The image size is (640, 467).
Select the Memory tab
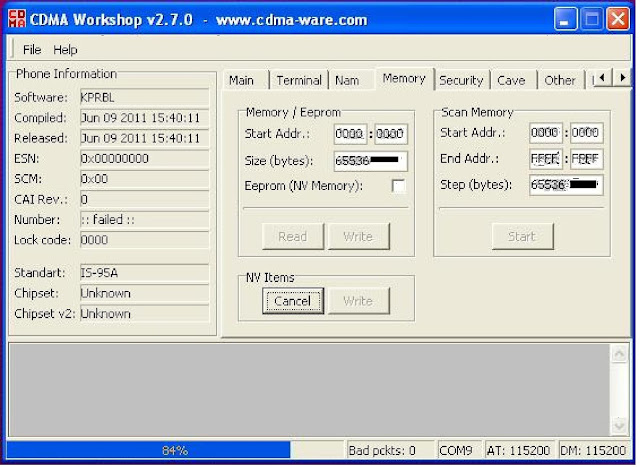click(x=404, y=78)
